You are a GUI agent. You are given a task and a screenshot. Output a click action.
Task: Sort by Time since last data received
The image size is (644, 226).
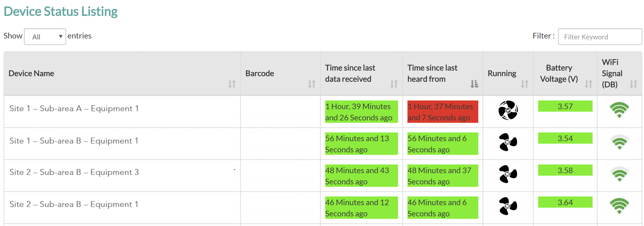(394, 84)
